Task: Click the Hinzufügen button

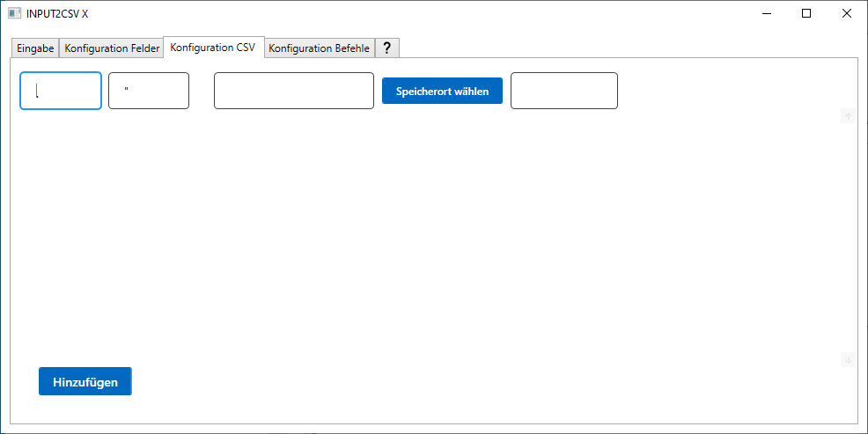Action: click(x=85, y=382)
